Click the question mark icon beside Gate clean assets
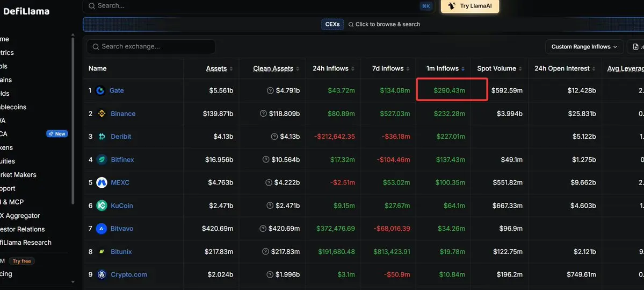This screenshot has height=290, width=644. click(x=270, y=90)
